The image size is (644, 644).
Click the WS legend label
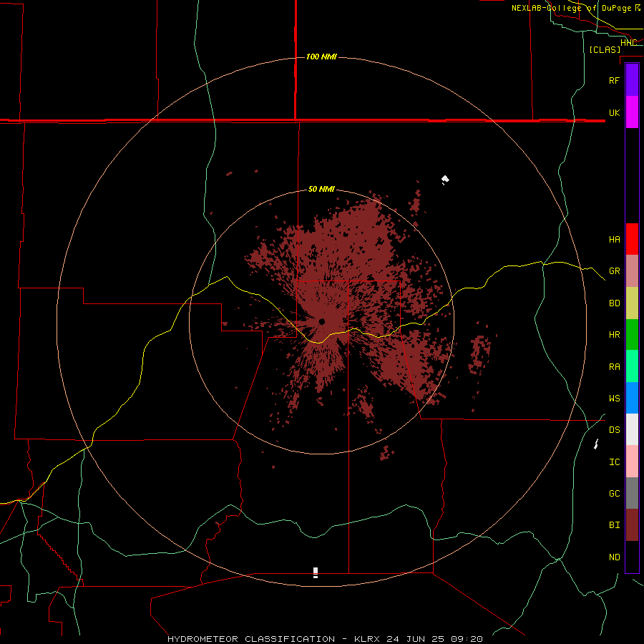coord(614,398)
